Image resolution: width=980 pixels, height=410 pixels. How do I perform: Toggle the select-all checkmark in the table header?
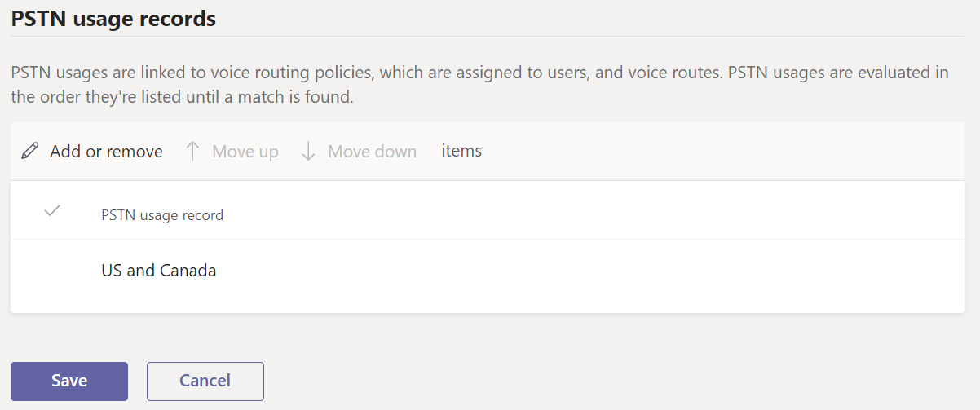coord(52,211)
